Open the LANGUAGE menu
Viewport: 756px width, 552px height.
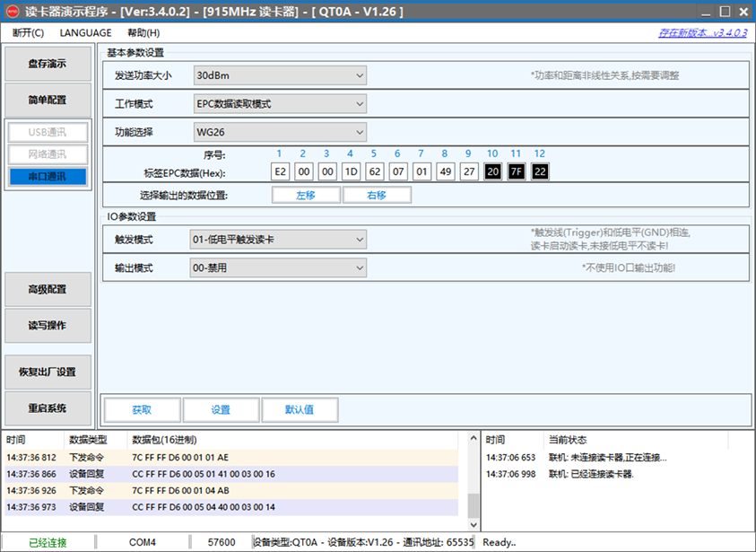click(85, 32)
